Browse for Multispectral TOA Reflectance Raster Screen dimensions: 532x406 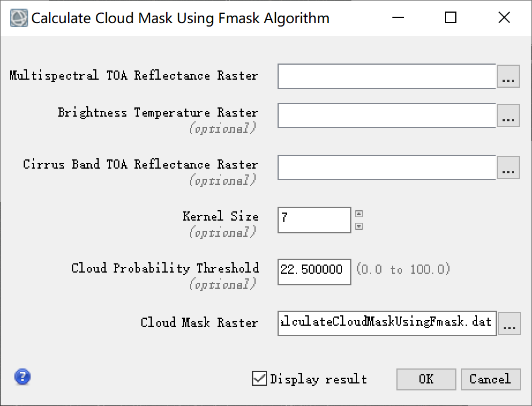tap(508, 76)
